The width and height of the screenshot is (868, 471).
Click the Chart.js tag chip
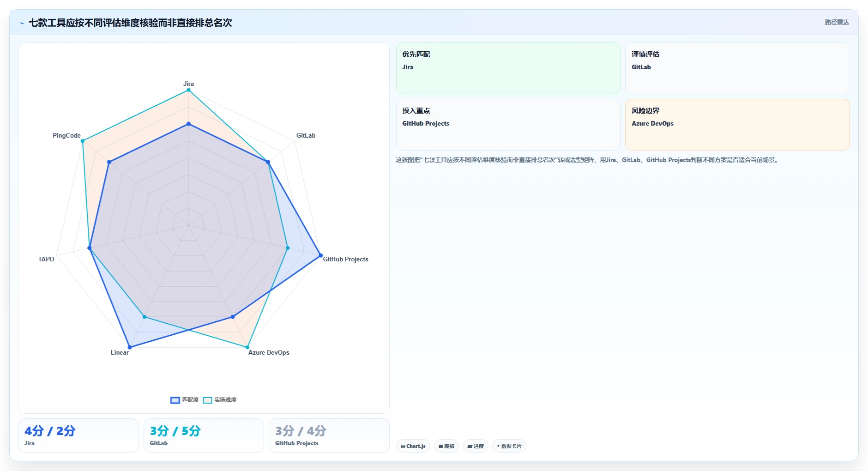tap(413, 446)
